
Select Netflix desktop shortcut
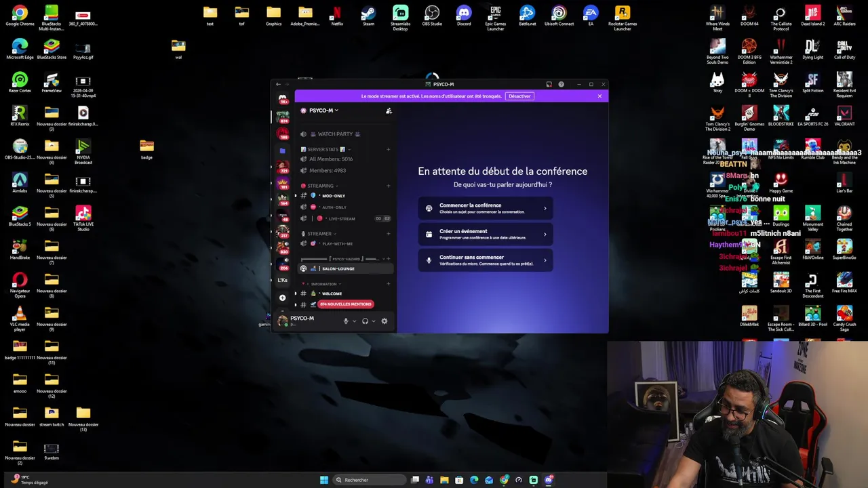pos(337,16)
